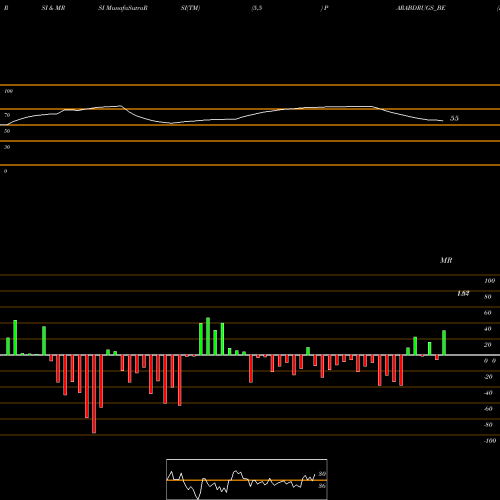Click the 'SI(TM)' header label

point(190,8)
